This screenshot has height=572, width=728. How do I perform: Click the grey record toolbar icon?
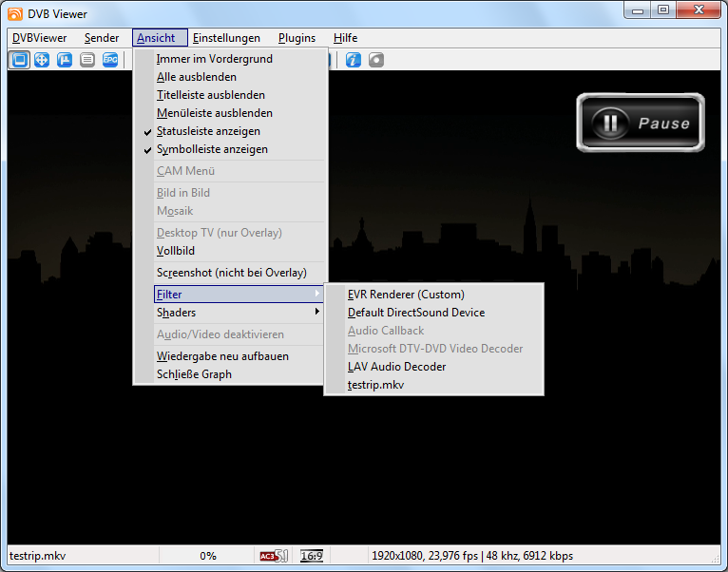pos(376,60)
